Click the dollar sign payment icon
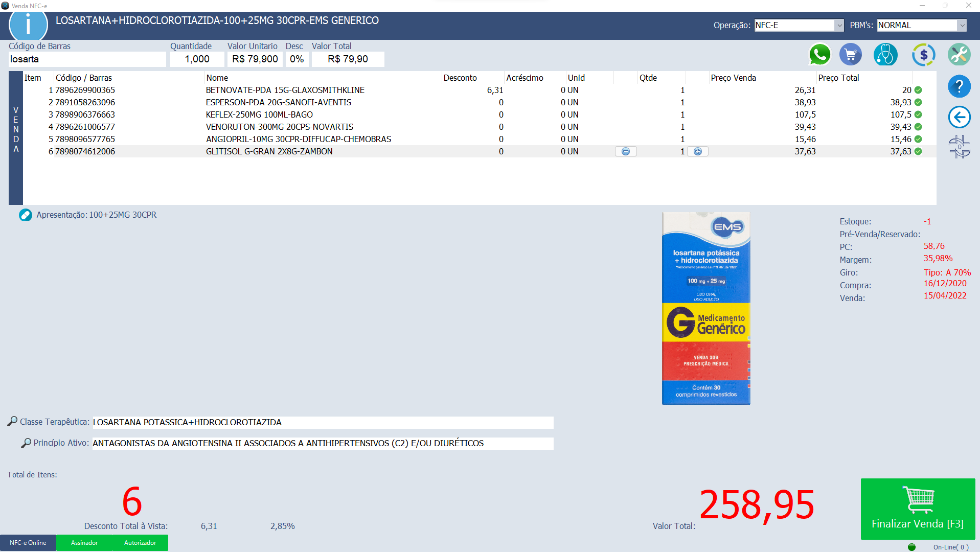Screen dimensions: 980x552 [x=923, y=55]
